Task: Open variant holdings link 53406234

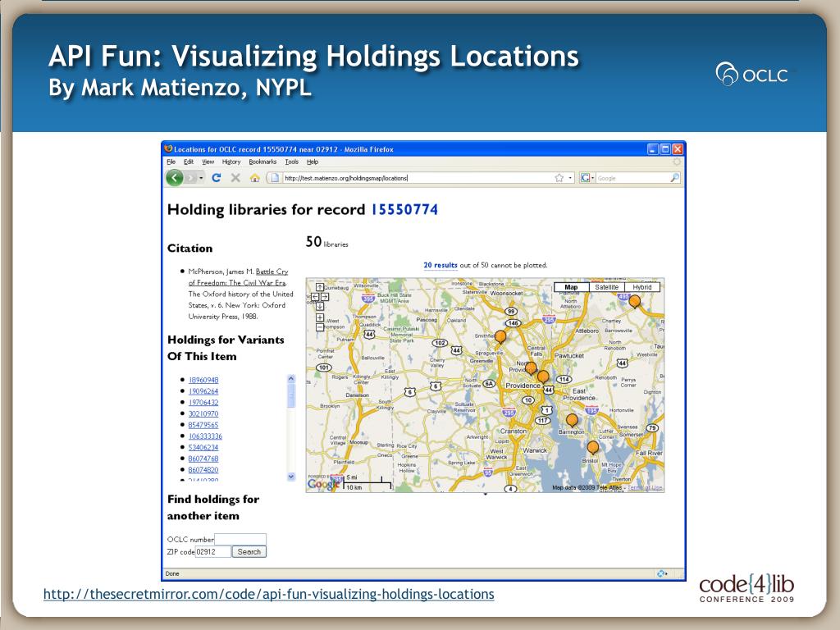Action: (203, 447)
